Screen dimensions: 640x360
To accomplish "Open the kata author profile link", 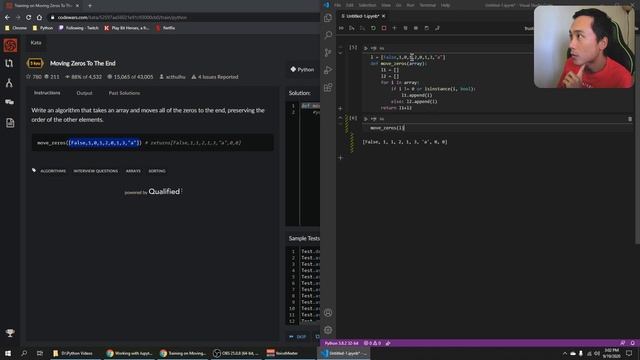I will coord(172,77).
